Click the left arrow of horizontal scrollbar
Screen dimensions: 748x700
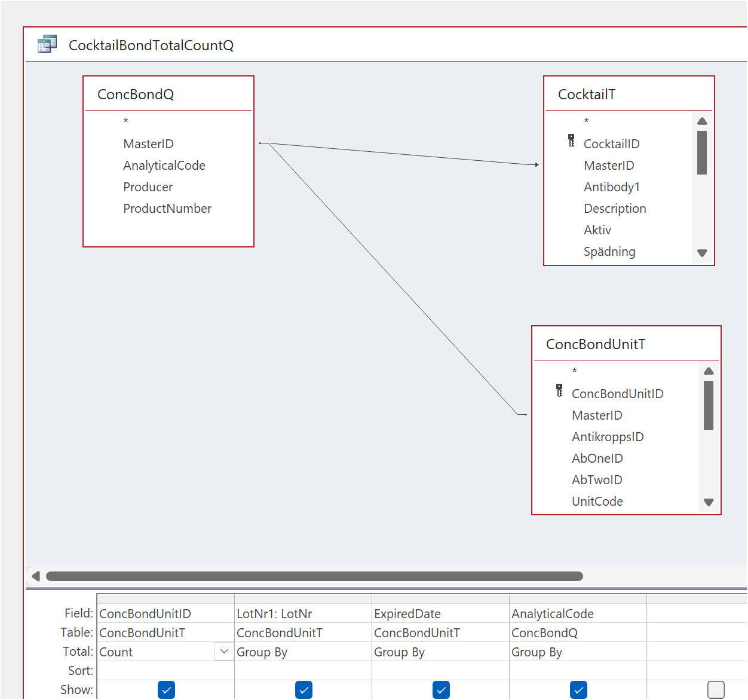coord(36,576)
